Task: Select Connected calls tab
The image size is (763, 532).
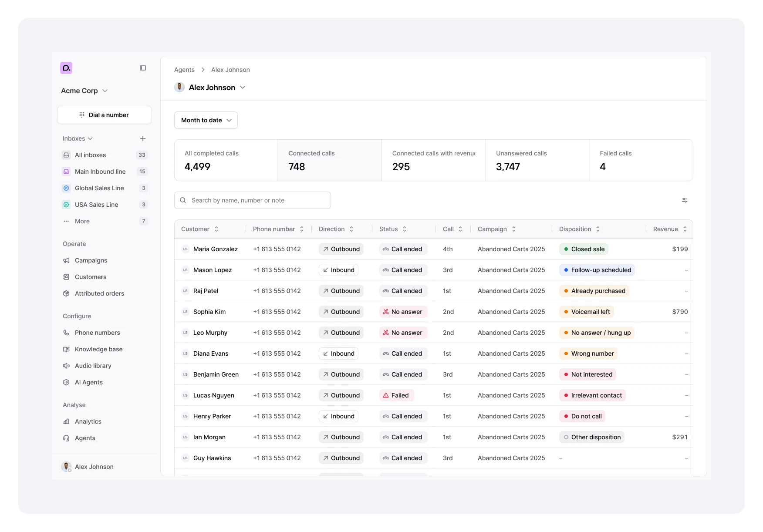Action: coord(330,160)
